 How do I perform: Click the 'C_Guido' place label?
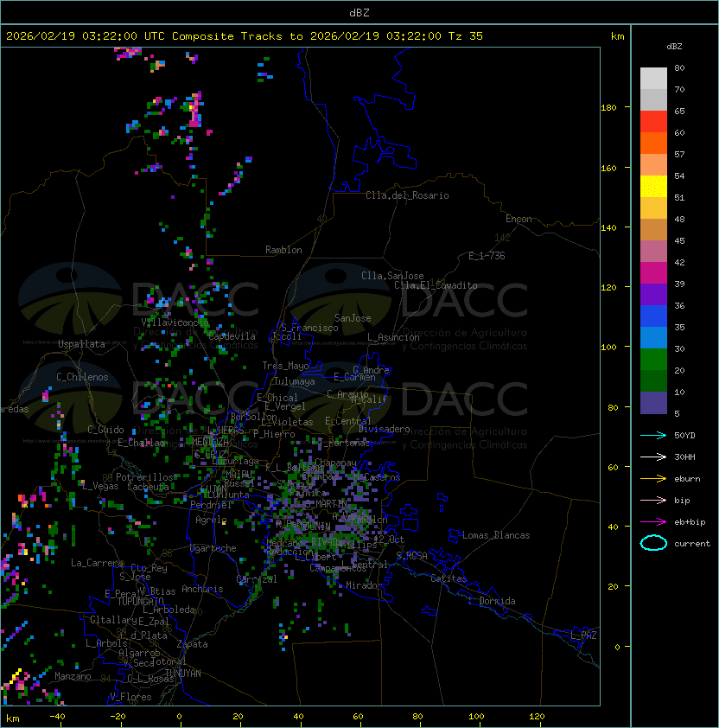[105, 430]
